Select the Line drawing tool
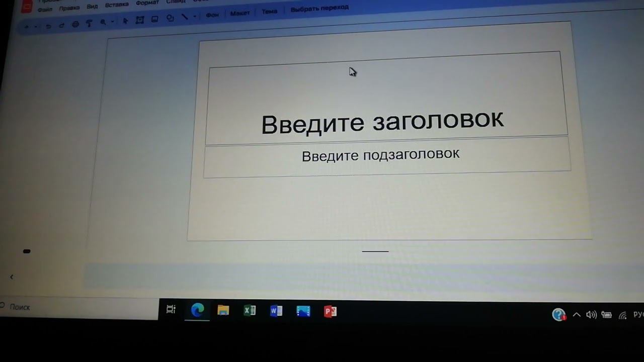The image size is (644, 362). (x=185, y=17)
